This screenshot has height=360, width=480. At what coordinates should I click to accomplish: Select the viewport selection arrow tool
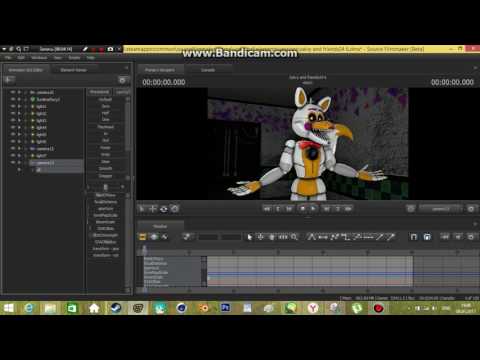point(142,209)
